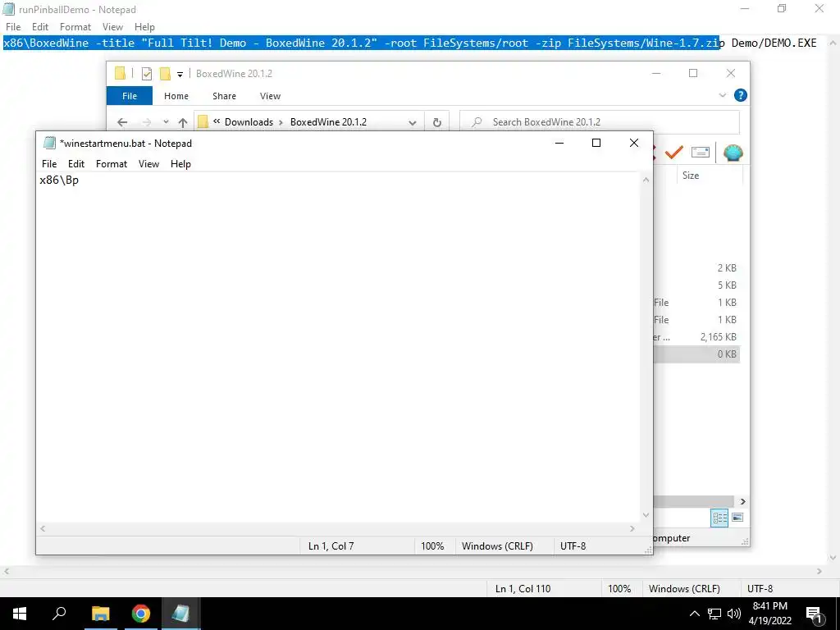Open Edit menu in winestartmenu.bat Notepad
The height and width of the screenshot is (630, 840).
[76, 164]
